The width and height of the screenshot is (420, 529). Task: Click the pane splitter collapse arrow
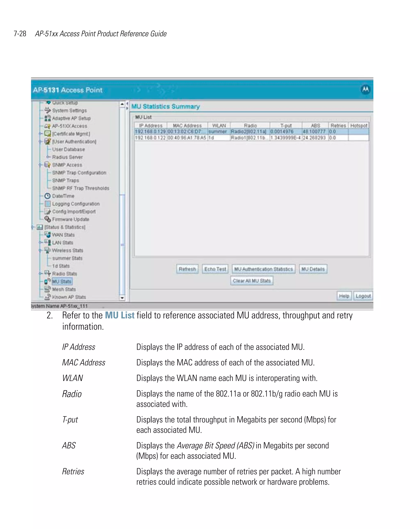pos(127,104)
